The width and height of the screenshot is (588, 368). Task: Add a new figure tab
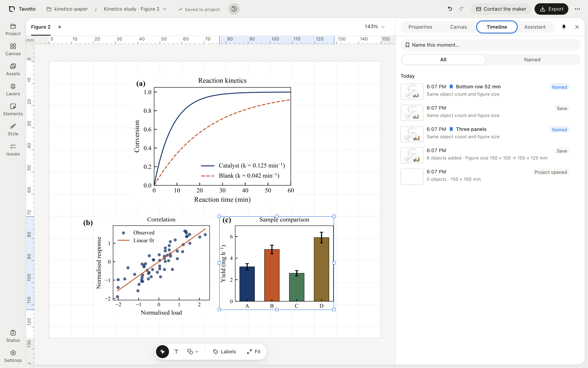pyautogui.click(x=60, y=27)
